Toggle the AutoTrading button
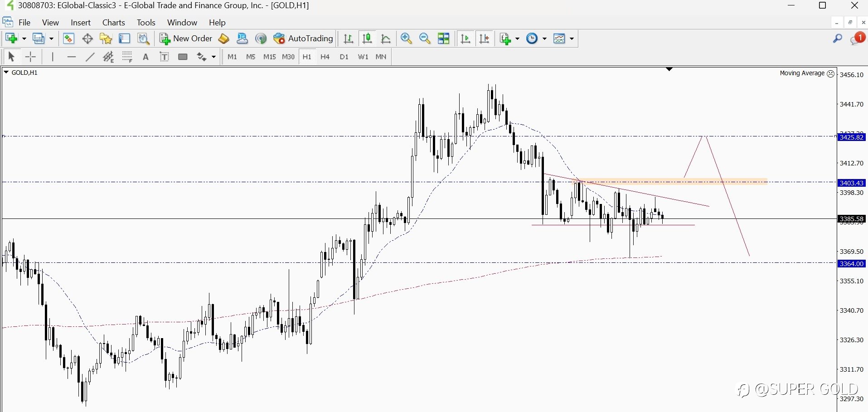 coord(303,39)
